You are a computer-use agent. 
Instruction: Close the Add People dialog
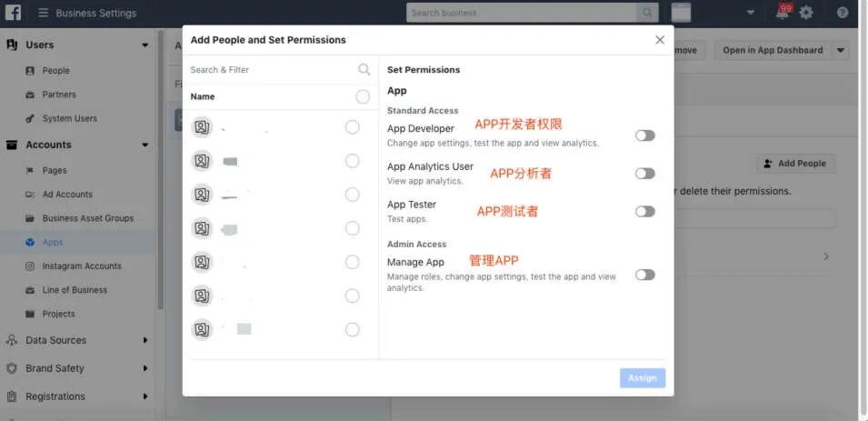(x=660, y=40)
